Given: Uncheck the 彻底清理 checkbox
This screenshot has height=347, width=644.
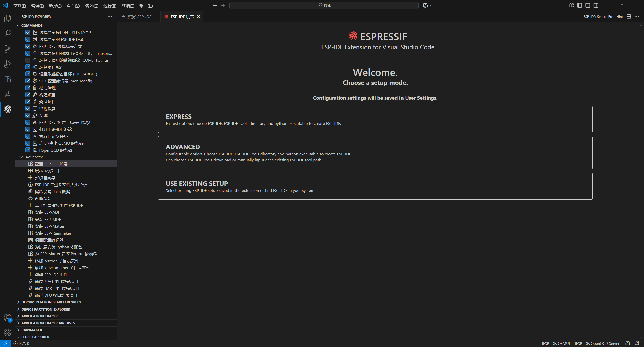Looking at the screenshot, I should tap(28, 88).
